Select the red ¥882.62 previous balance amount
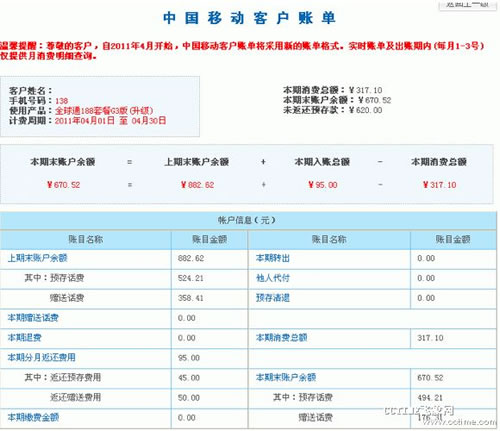Image resolution: width=500 pixels, height=431 pixels. [x=197, y=185]
